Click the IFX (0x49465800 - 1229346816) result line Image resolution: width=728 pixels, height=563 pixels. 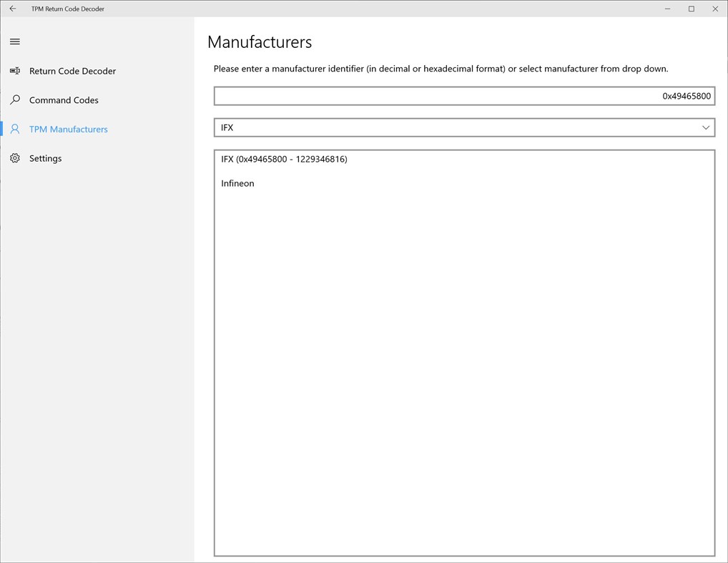pos(284,159)
